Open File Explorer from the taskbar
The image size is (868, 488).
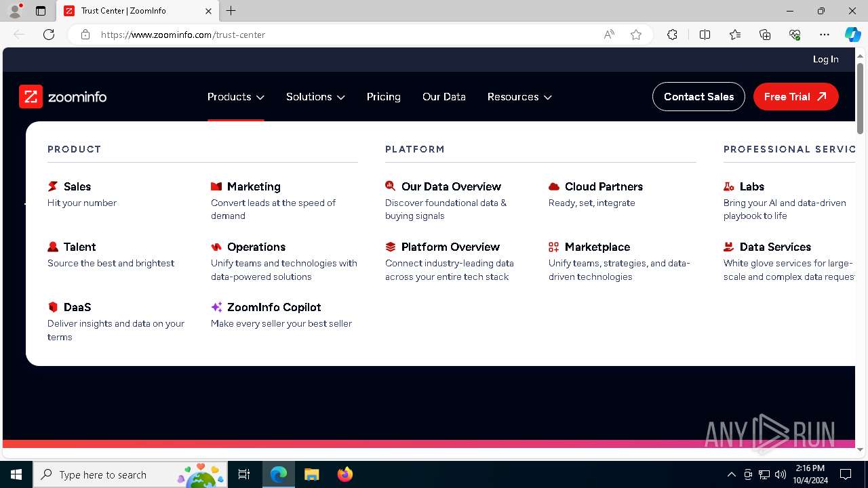[311, 474]
